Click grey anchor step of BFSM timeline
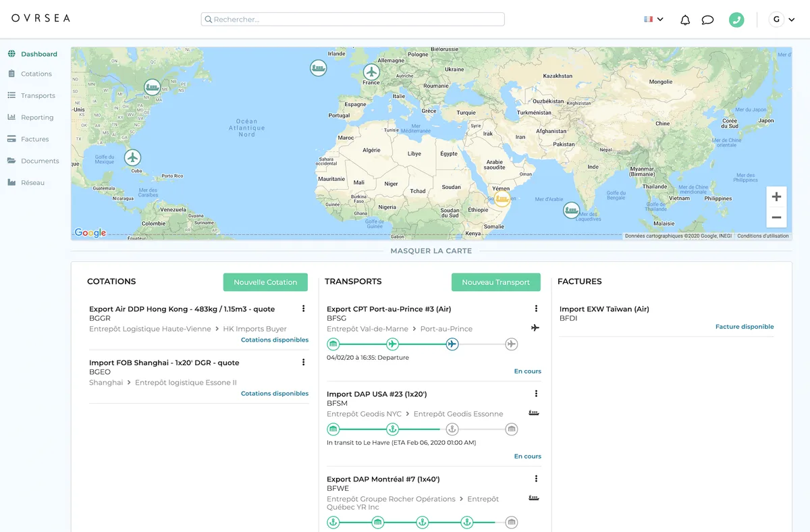 click(452, 429)
